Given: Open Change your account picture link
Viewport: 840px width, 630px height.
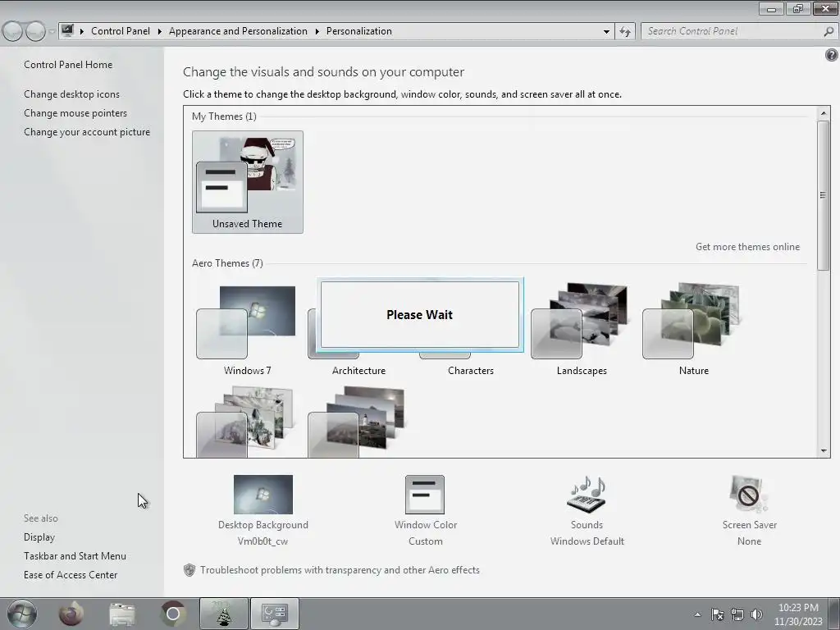Looking at the screenshot, I should 87,132.
